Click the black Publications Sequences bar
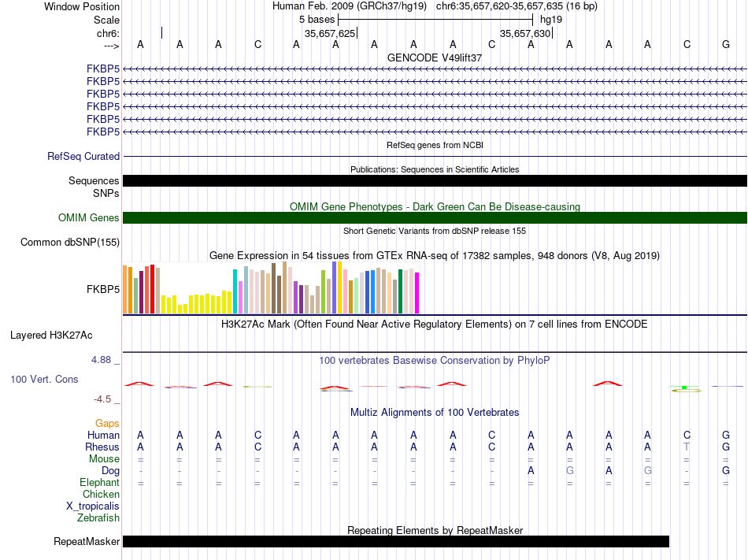The width and height of the screenshot is (748, 560). [435, 181]
